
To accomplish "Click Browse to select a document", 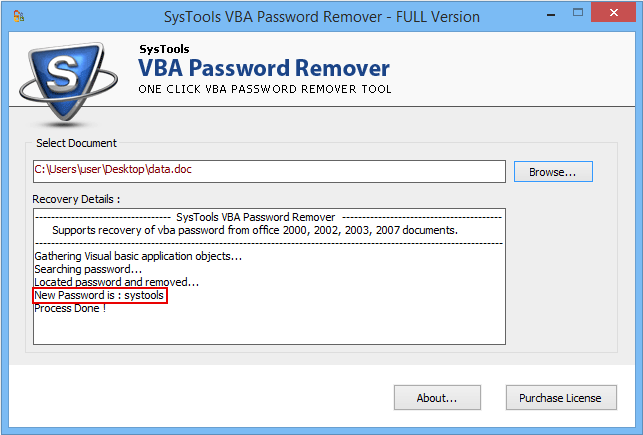I will (553, 171).
